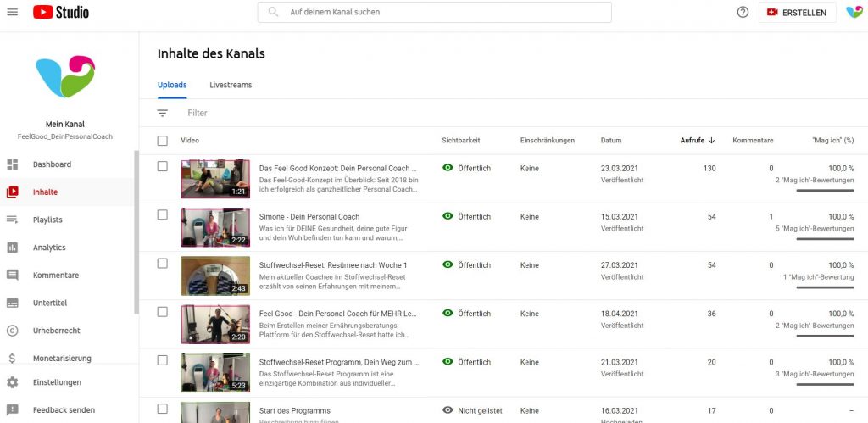868x423 pixels.
Task: Open Analytics in the sidebar
Action: (48, 248)
